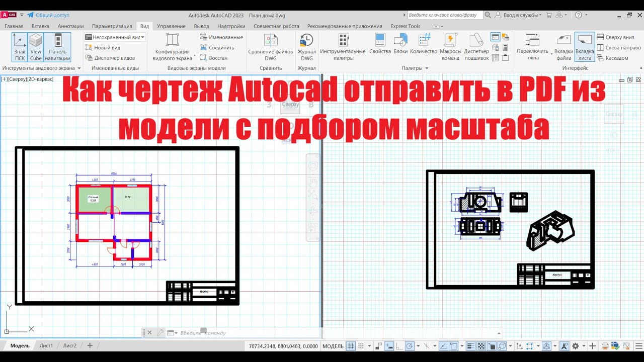This screenshot has height=362, width=644.
Task: Open Инструментальные палитры
Action: click(x=343, y=47)
